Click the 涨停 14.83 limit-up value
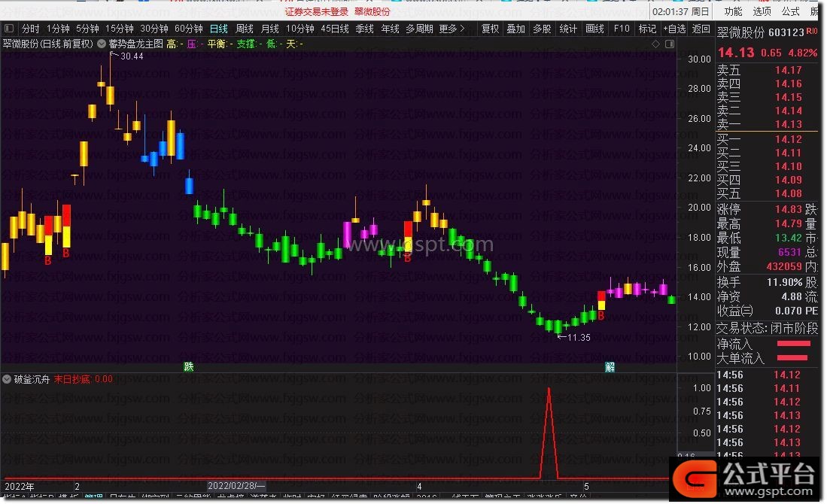 tap(788, 209)
